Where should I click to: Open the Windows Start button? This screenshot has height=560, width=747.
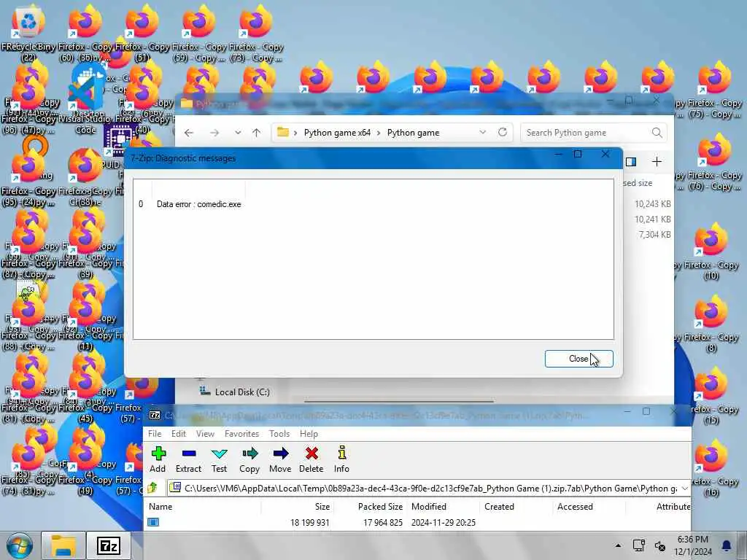tap(20, 545)
